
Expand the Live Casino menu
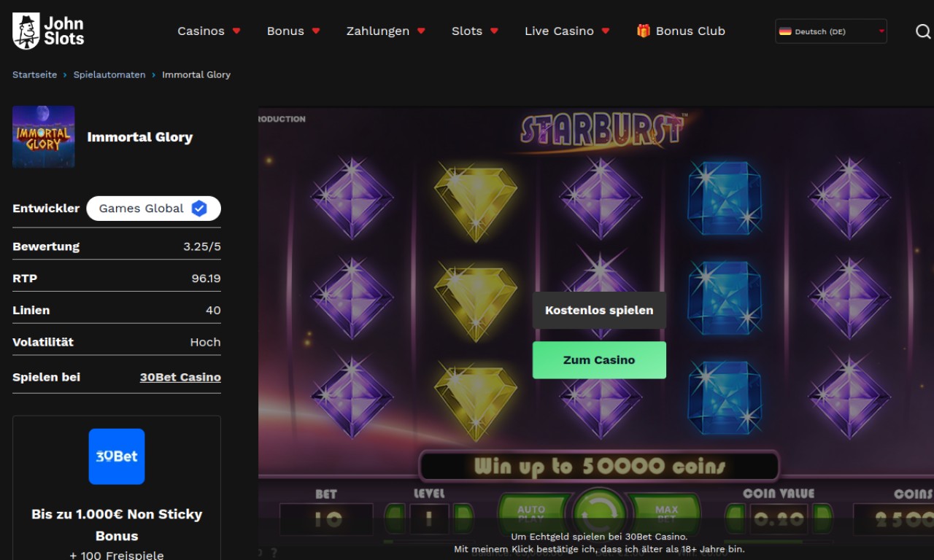pyautogui.click(x=567, y=31)
